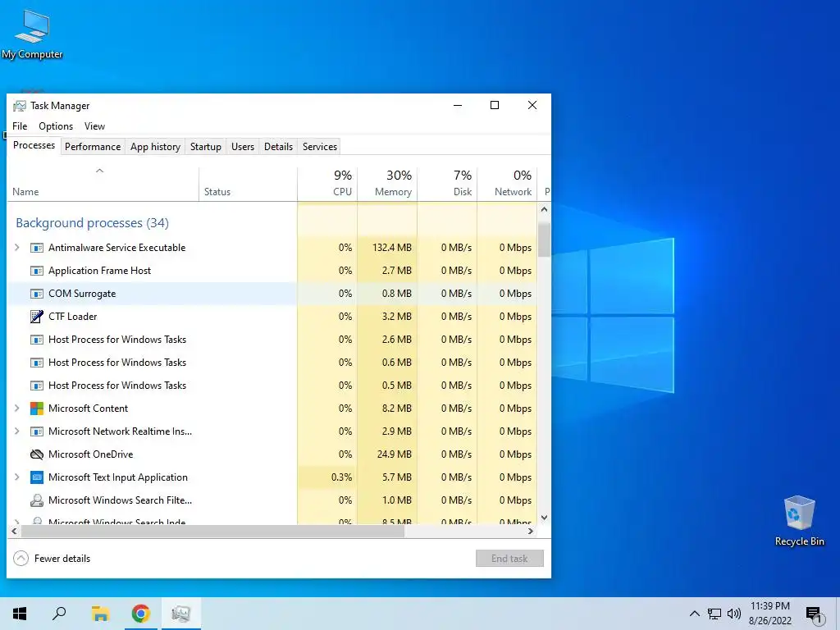
Task: Click the Microsoft Content colored icon
Action: tap(36, 409)
